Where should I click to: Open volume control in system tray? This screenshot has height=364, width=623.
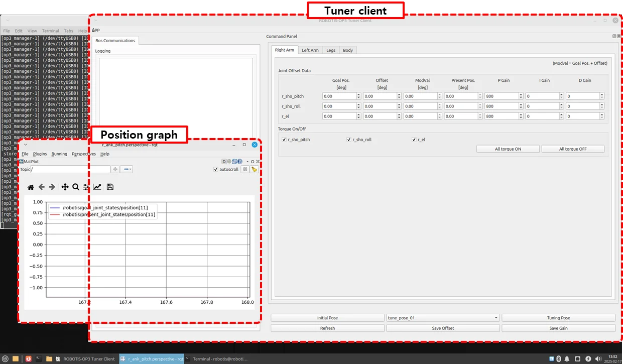(598, 359)
